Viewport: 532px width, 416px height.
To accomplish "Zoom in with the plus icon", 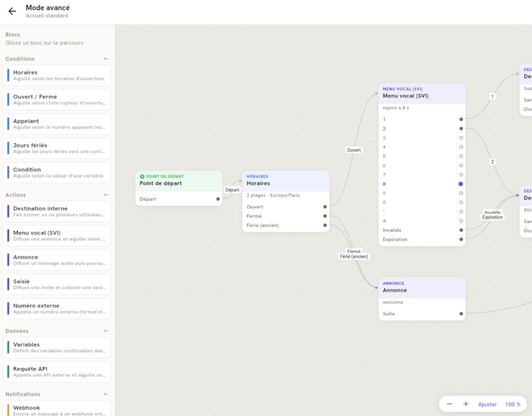I will pos(466,404).
